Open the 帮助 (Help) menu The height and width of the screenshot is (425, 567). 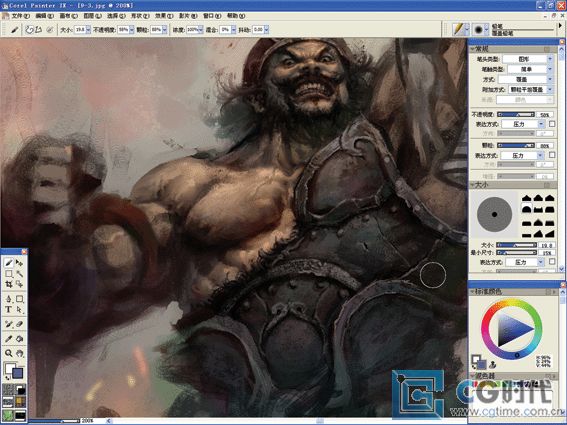pyautogui.click(x=236, y=16)
